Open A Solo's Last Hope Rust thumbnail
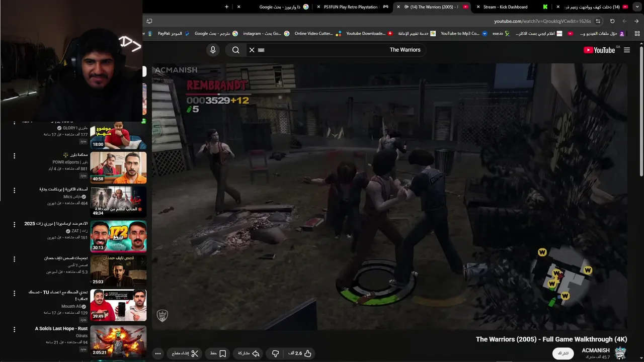Screen dimensions: 644x362 coord(118,341)
